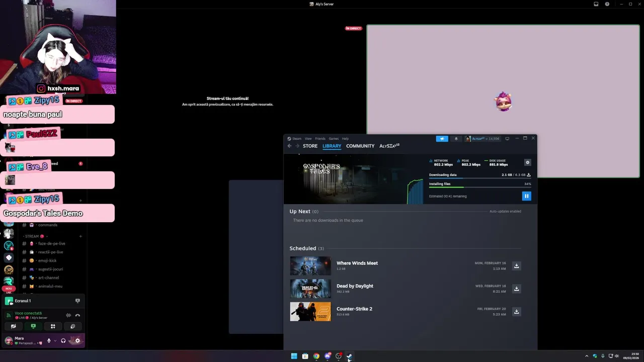Open Steam notifications bell
The image size is (644, 362).
click(x=456, y=139)
